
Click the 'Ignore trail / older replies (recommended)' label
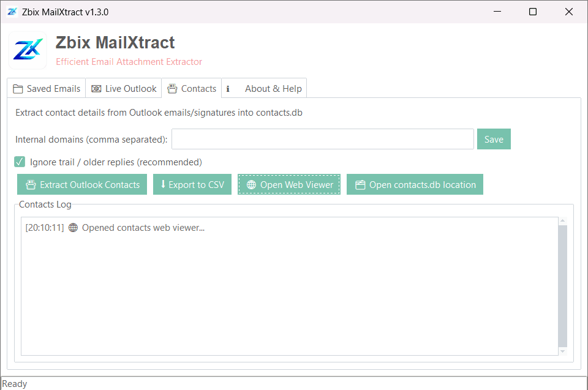pos(116,162)
